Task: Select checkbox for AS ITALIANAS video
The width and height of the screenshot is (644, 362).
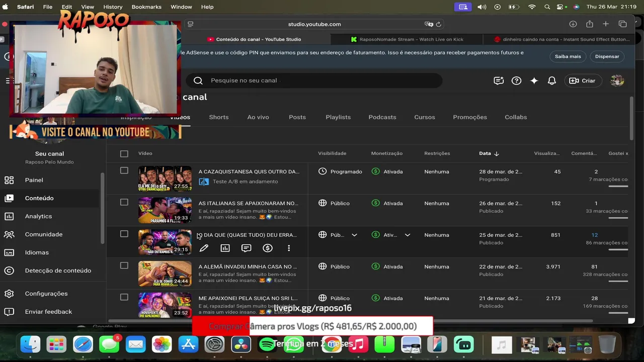Action: (124, 202)
